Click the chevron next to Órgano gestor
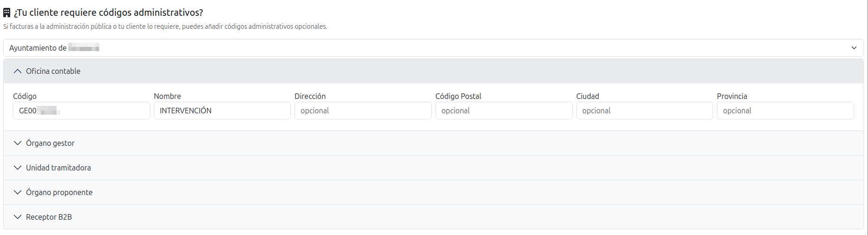Screen dimensions: 868x235 pyautogui.click(x=18, y=143)
